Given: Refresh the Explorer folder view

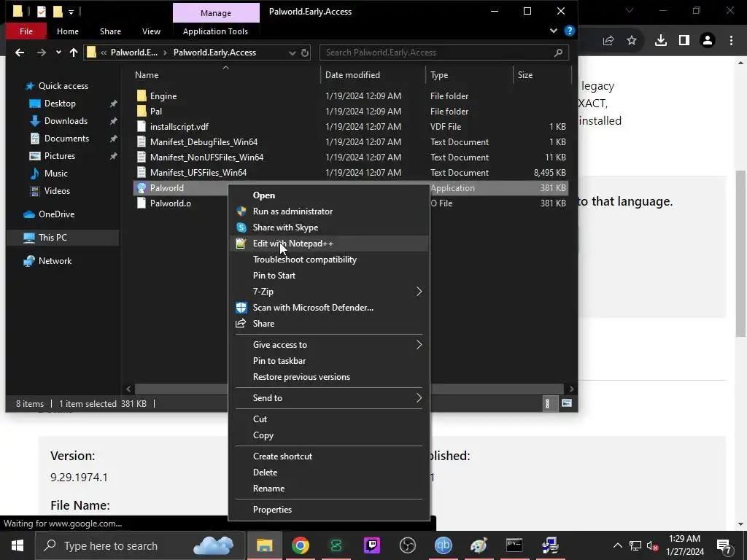Looking at the screenshot, I should (x=305, y=52).
